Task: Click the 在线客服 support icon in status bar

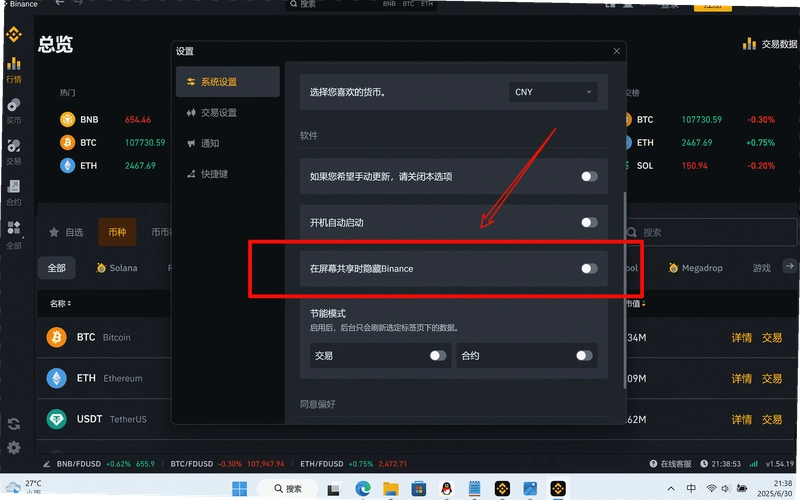Action: click(653, 464)
